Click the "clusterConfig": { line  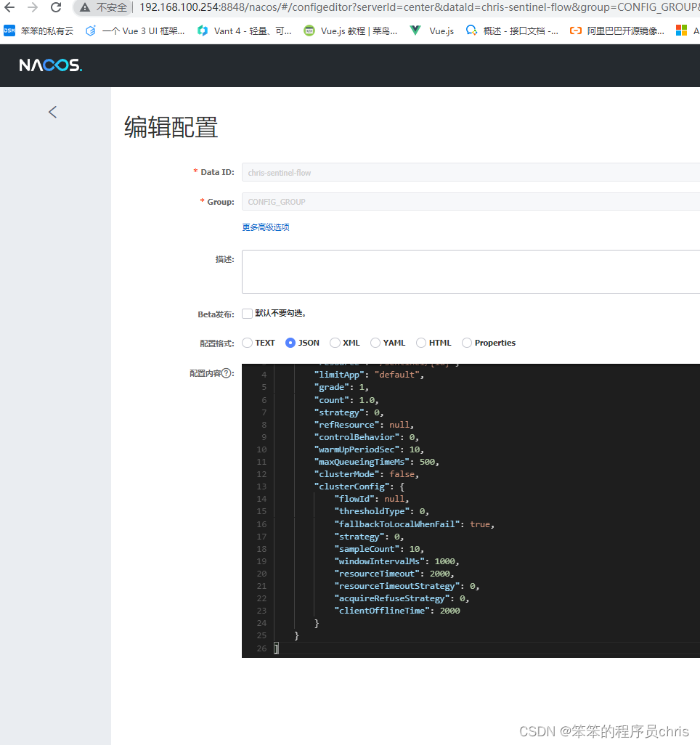point(359,487)
